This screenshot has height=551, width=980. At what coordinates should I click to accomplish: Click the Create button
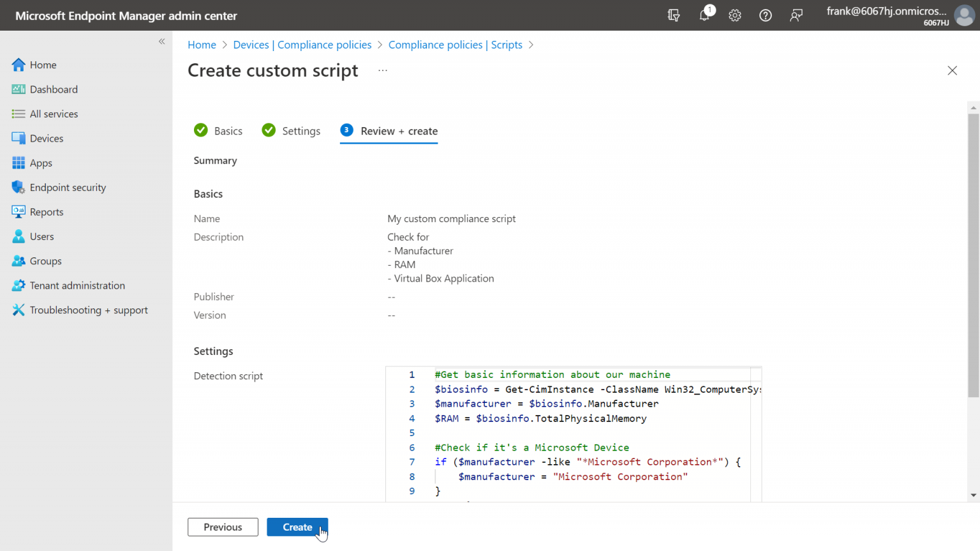pyautogui.click(x=297, y=527)
